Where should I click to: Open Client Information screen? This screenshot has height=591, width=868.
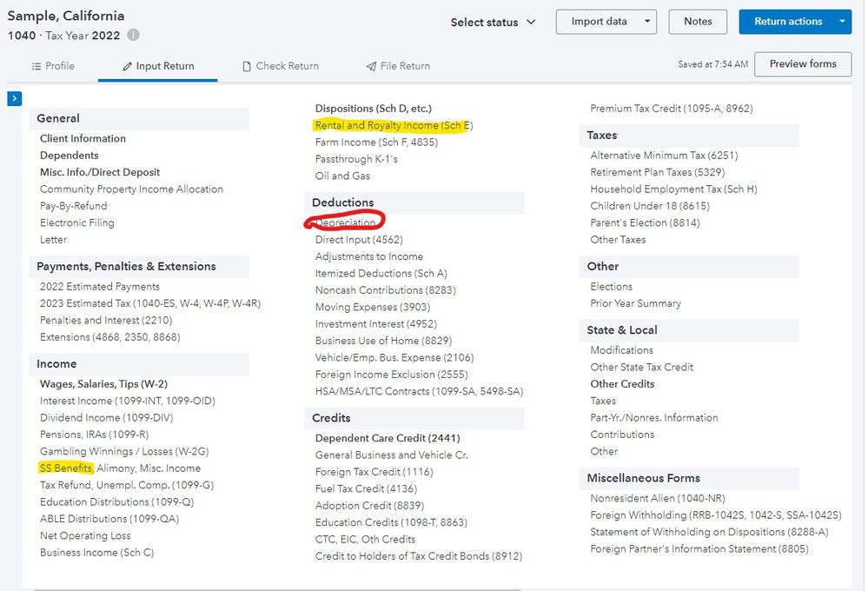pos(83,139)
